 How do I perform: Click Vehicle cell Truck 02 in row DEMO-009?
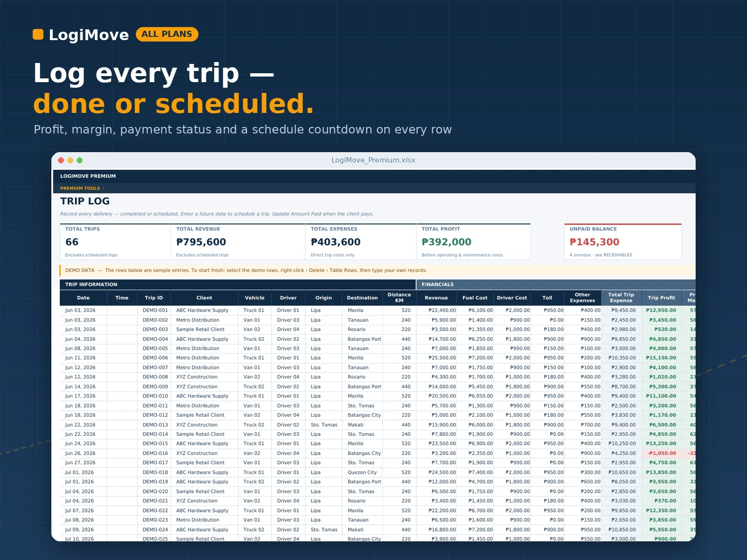coord(254,387)
